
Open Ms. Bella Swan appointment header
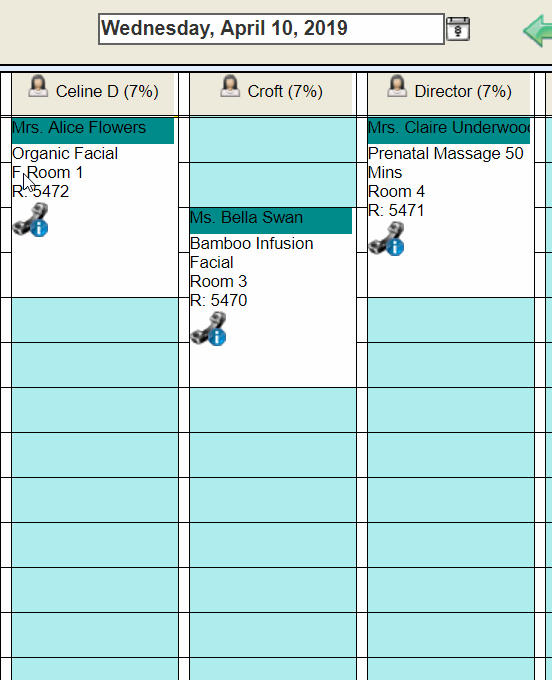(x=271, y=221)
